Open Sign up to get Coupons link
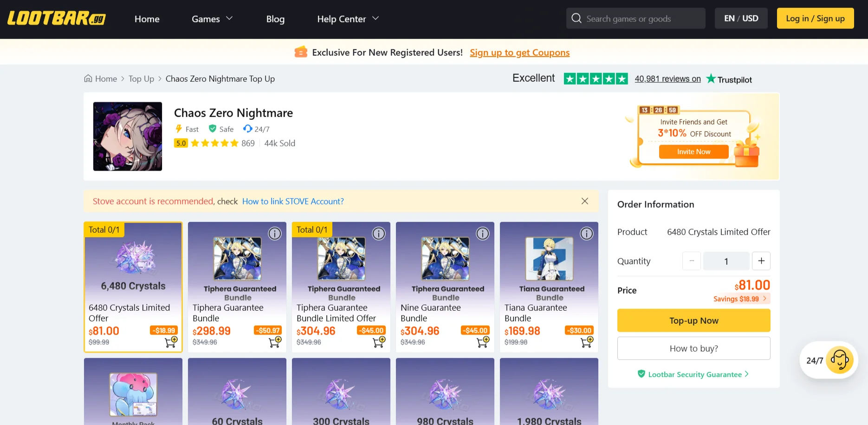 coord(519,52)
